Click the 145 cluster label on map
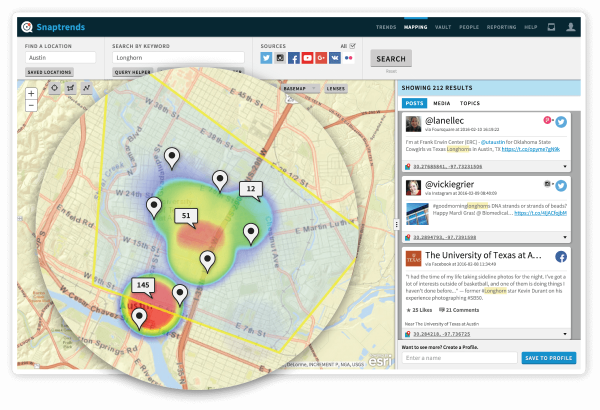Image resolution: width=600 pixels, height=410 pixels. (143, 285)
